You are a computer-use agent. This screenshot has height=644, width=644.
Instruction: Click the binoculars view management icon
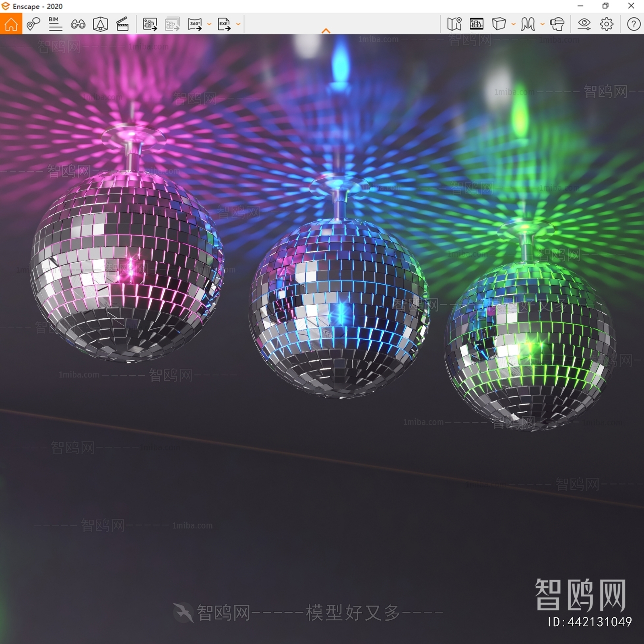[78, 24]
